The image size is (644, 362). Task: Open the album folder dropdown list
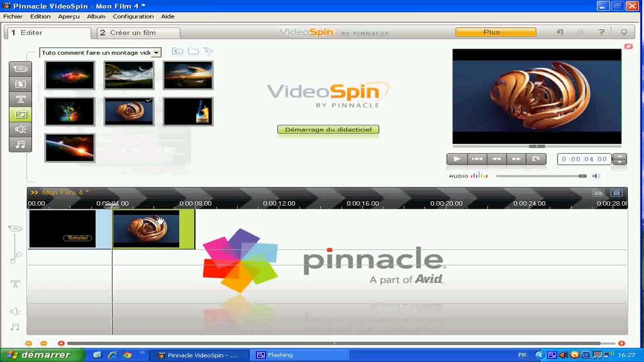(x=156, y=53)
